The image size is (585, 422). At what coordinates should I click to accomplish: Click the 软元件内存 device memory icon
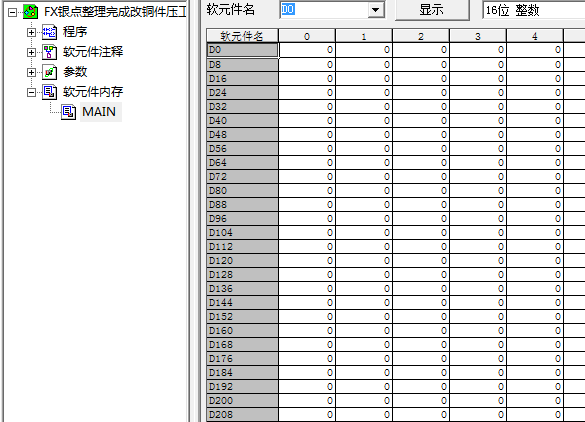pyautogui.click(x=49, y=92)
